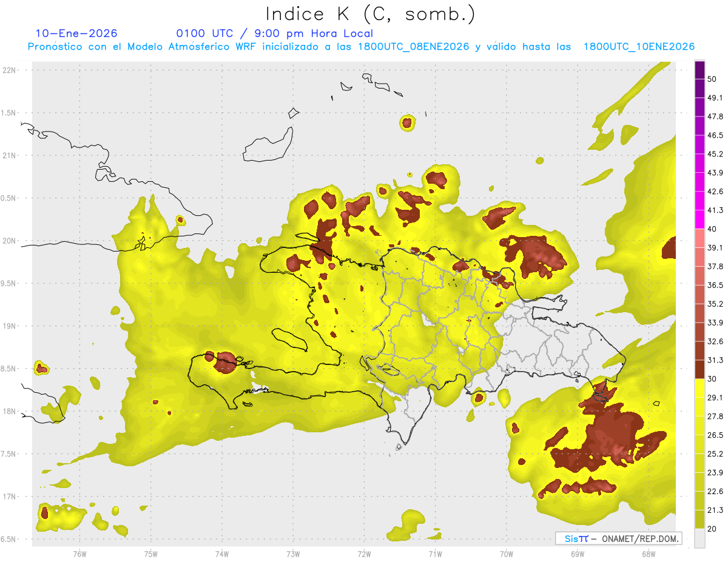
Task: Click the '20' color scale label
Action: pyautogui.click(x=712, y=529)
